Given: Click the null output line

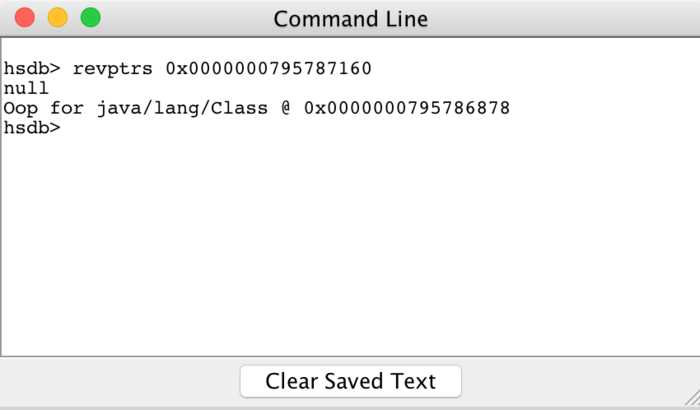Looking at the screenshot, I should coord(26,88).
